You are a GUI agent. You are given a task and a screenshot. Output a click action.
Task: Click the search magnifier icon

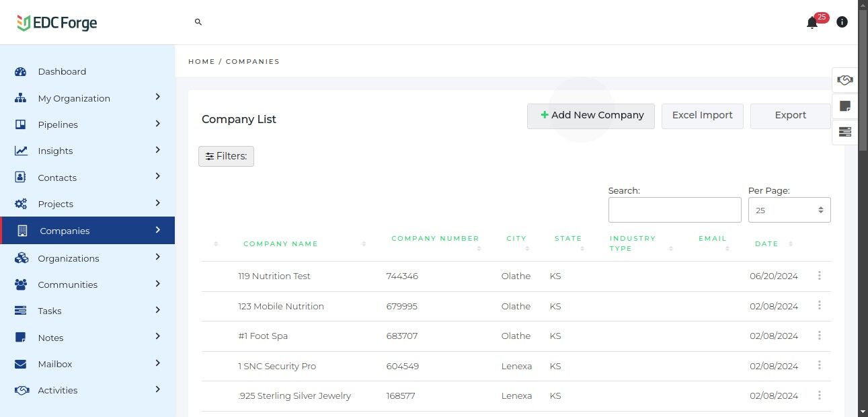point(198,22)
